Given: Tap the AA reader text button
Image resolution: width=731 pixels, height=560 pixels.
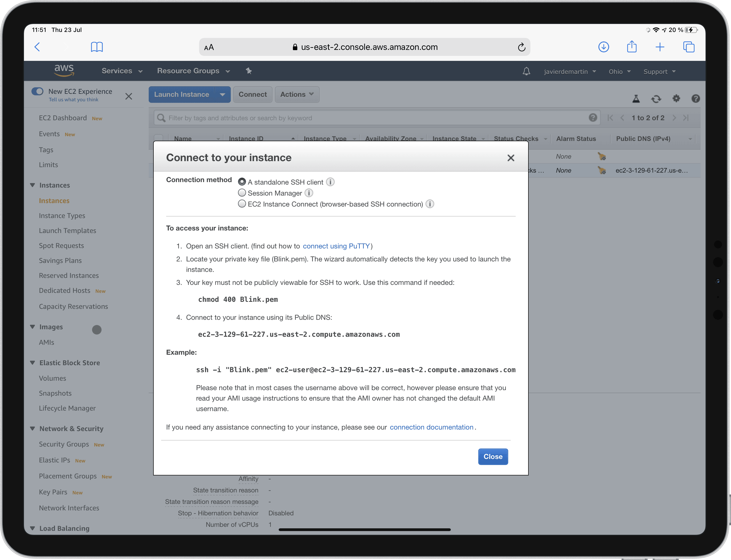Looking at the screenshot, I should 209,48.
